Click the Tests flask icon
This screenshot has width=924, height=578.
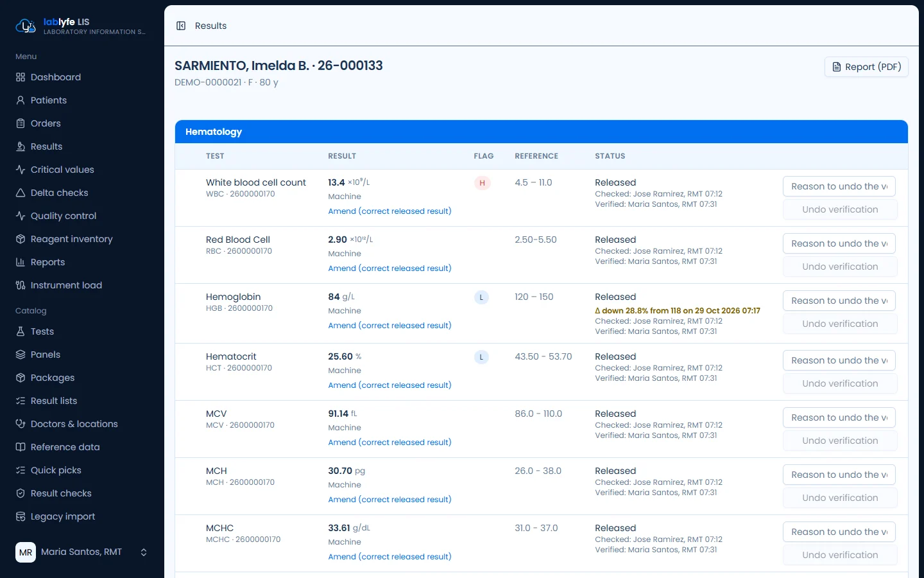(21, 331)
